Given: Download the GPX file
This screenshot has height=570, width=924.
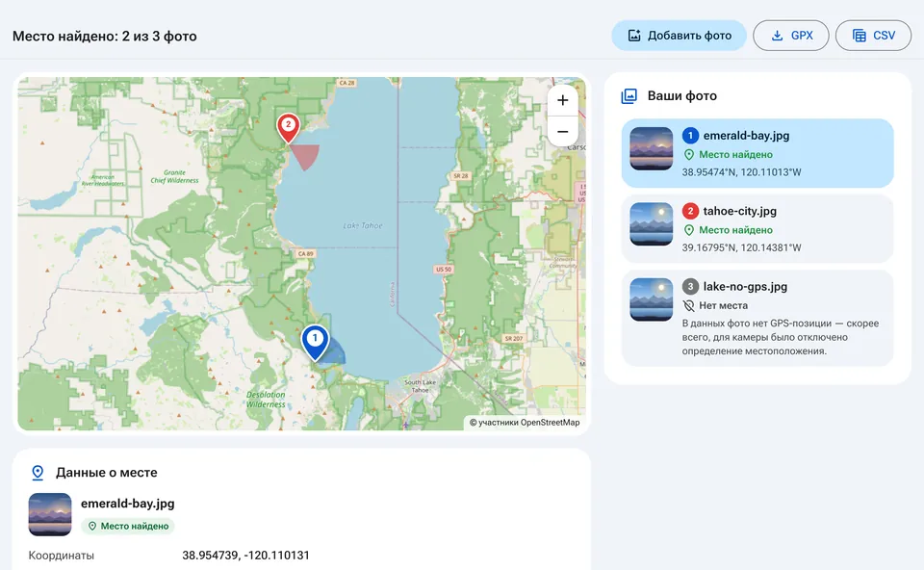Looking at the screenshot, I should pyautogui.click(x=791, y=36).
